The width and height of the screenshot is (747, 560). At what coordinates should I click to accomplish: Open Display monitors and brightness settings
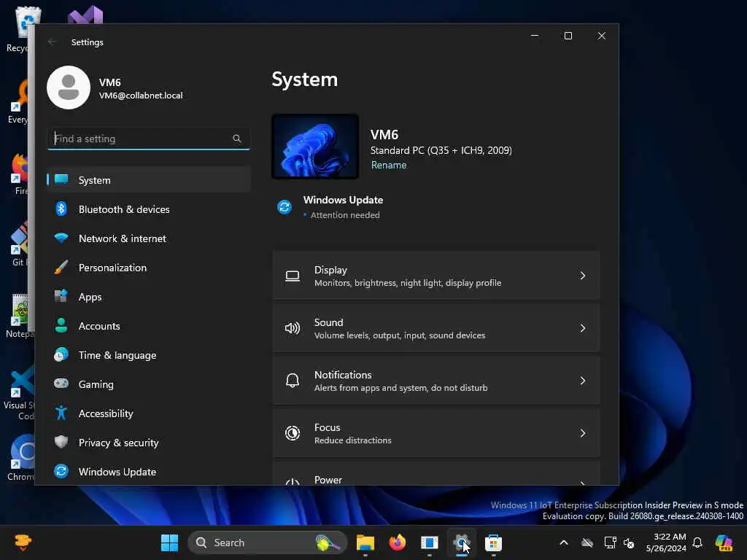pos(436,276)
